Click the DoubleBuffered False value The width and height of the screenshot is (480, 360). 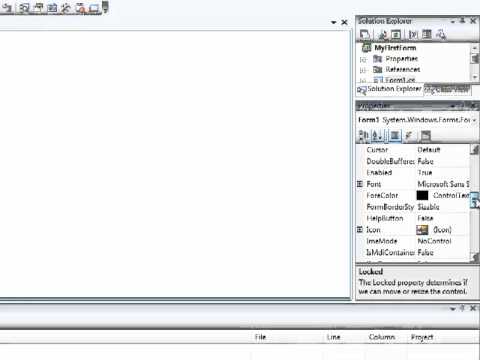425,161
